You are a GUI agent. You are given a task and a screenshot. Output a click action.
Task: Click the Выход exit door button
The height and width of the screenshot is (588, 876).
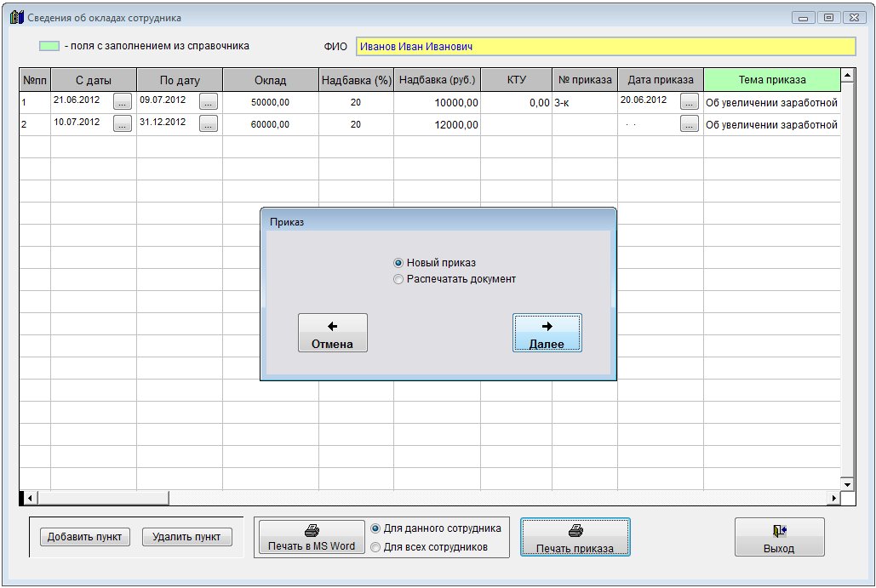(778, 538)
